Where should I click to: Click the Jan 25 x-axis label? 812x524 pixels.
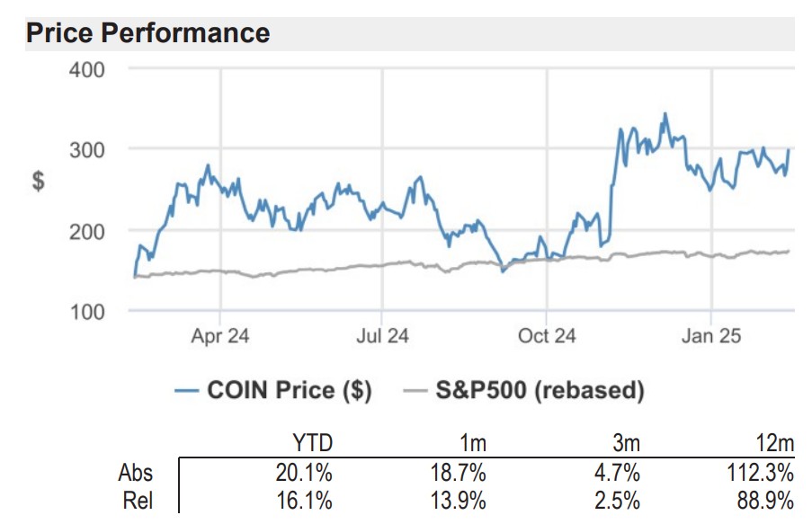(x=711, y=336)
